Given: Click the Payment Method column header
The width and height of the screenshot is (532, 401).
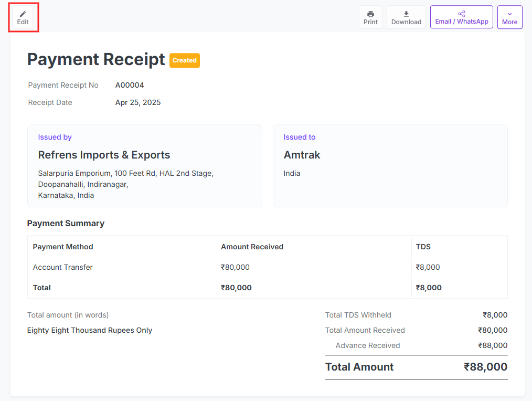Looking at the screenshot, I should click(63, 247).
